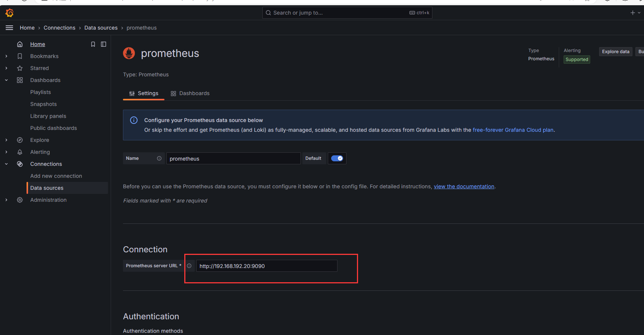The width and height of the screenshot is (644, 335).
Task: Open Snapshots in the sidebar
Action: coord(43,104)
